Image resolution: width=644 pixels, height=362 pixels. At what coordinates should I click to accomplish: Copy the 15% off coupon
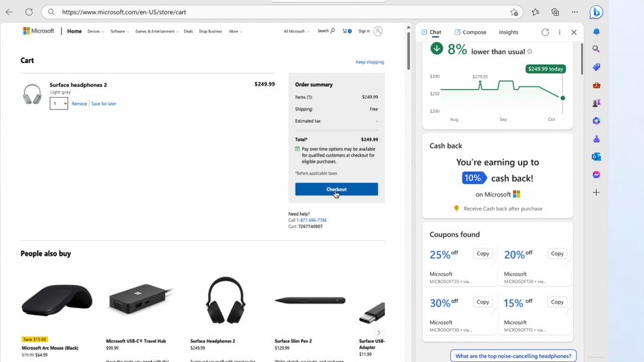557,302
